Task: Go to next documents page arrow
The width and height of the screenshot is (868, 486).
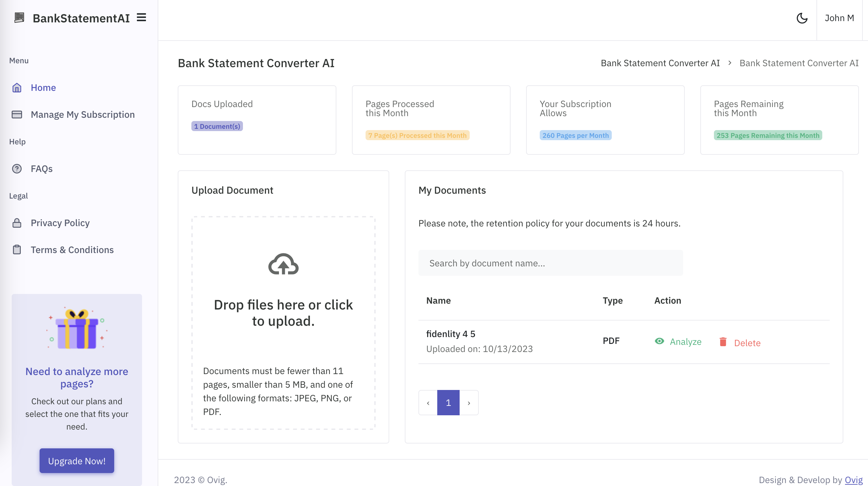Action: [469, 403]
